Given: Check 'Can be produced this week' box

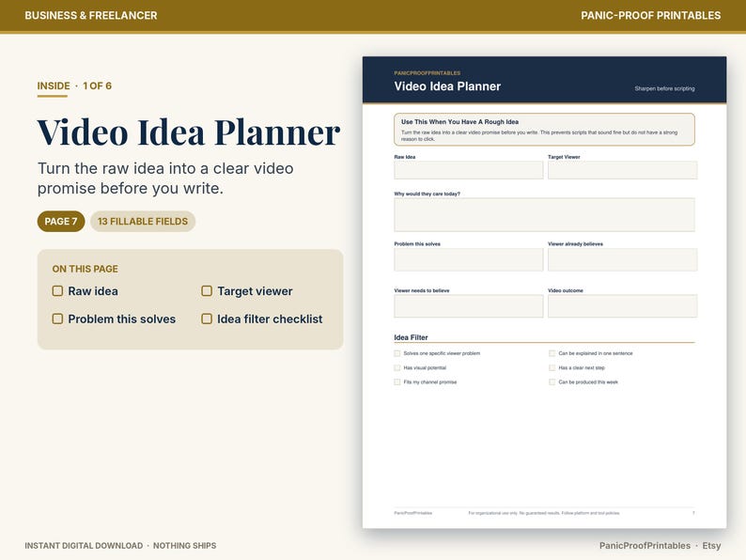Looking at the screenshot, I should click(x=552, y=382).
